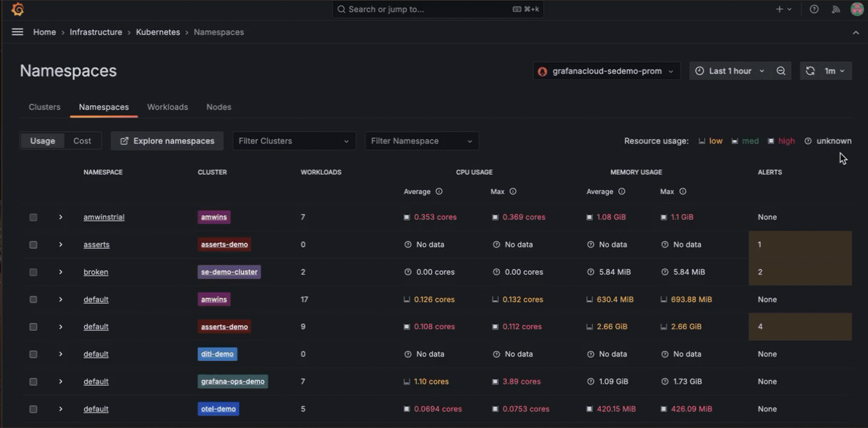Select the broken namespace row checkbox
Viewport: 868px width, 428px height.
click(34, 272)
